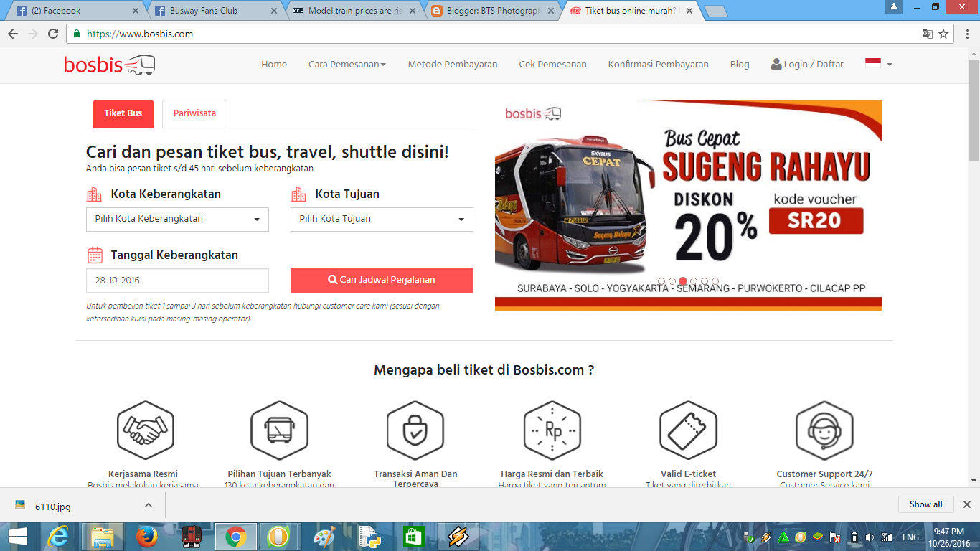Open downloaded file 6110.jpg
980x551 pixels.
tap(52, 505)
